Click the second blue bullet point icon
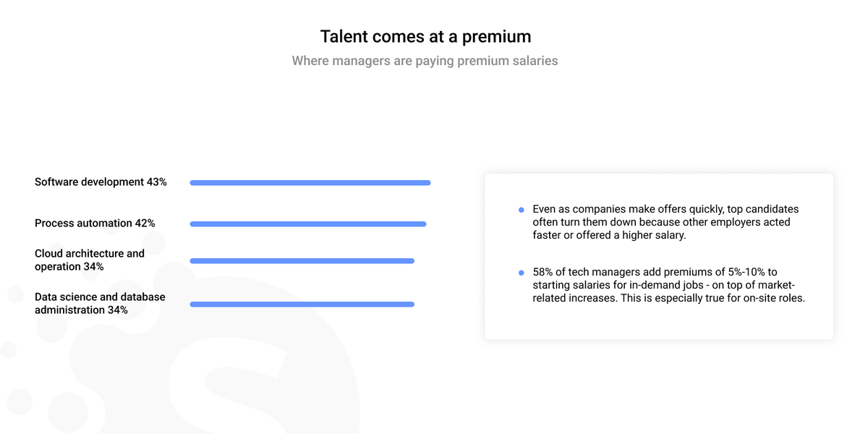 (521, 273)
